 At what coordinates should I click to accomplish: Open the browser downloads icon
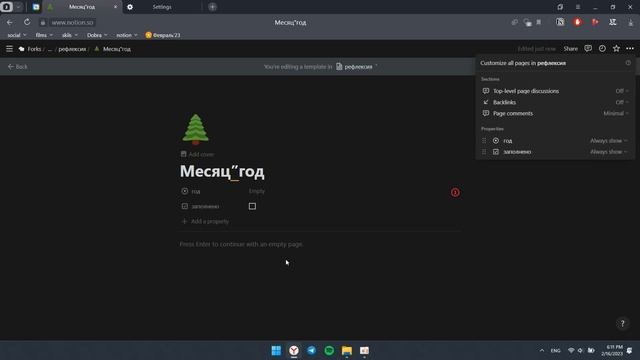point(631,23)
